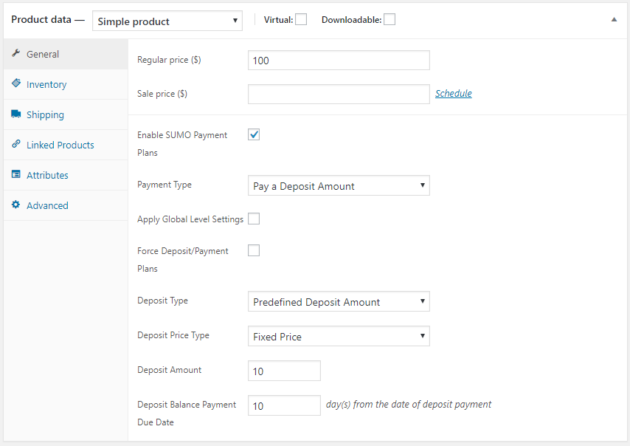Click Deposit Balance Payment Due Date field
Viewport: 630px width, 446px height.
[284, 405]
